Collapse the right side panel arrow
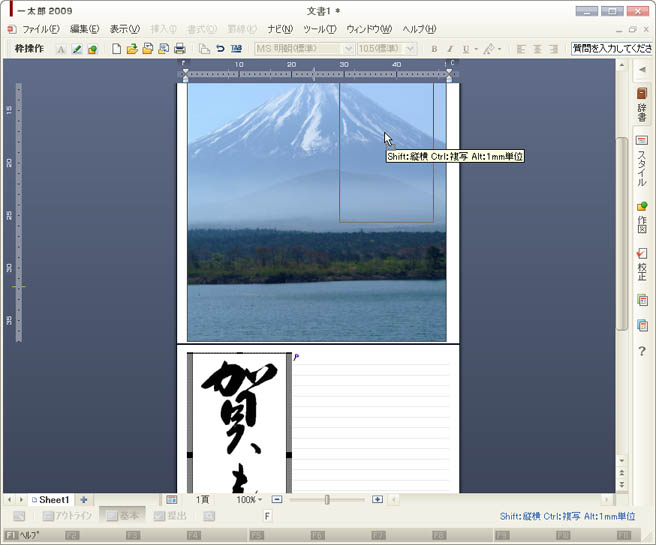The image size is (656, 545). point(642,70)
